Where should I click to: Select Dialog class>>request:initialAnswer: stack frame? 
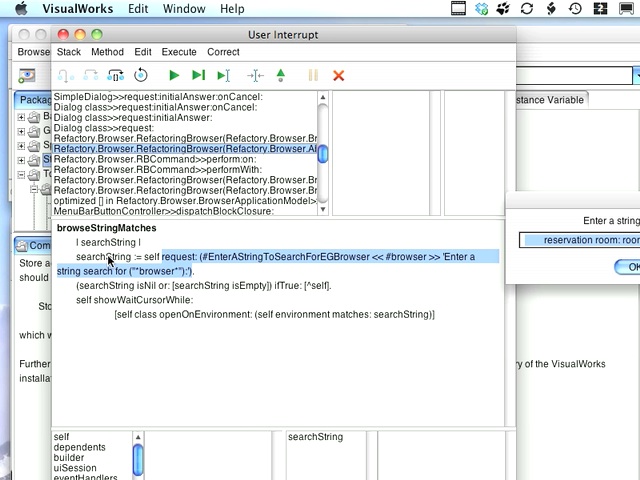point(185,118)
